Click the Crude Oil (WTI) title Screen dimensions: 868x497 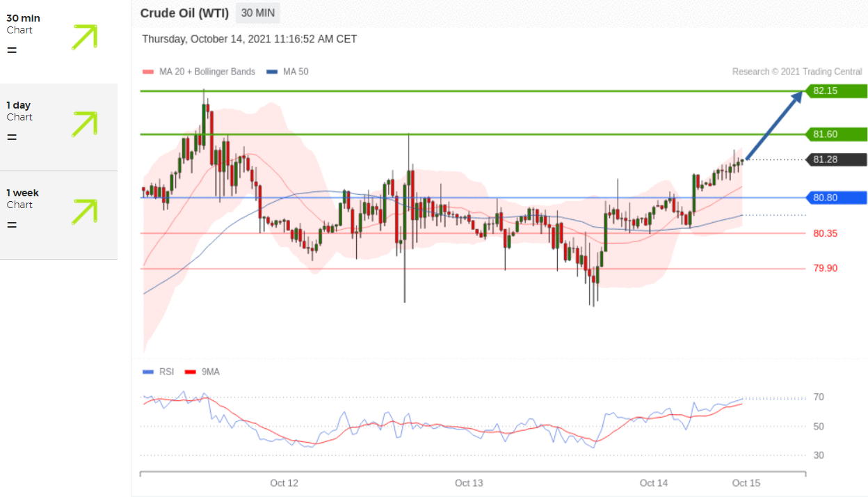[x=184, y=13]
